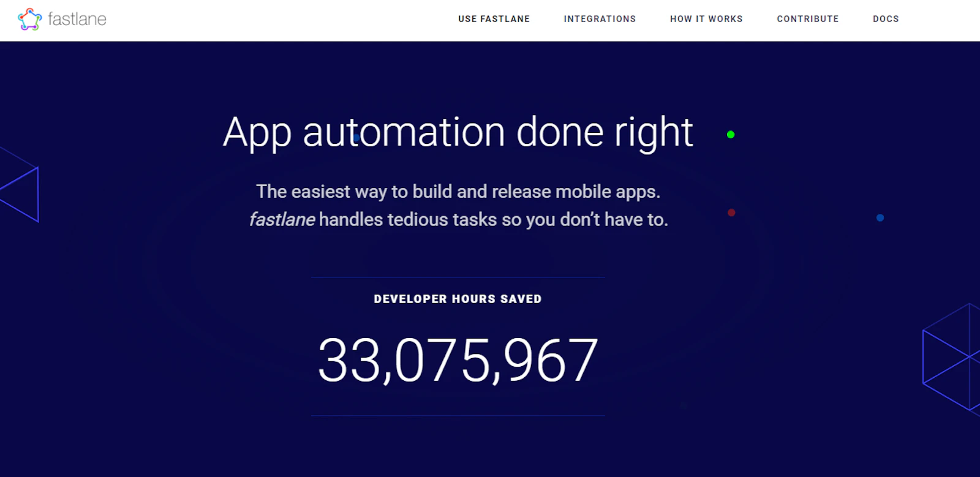Image resolution: width=980 pixels, height=477 pixels.
Task: Click the "App automation done right" headline
Action: (x=458, y=133)
